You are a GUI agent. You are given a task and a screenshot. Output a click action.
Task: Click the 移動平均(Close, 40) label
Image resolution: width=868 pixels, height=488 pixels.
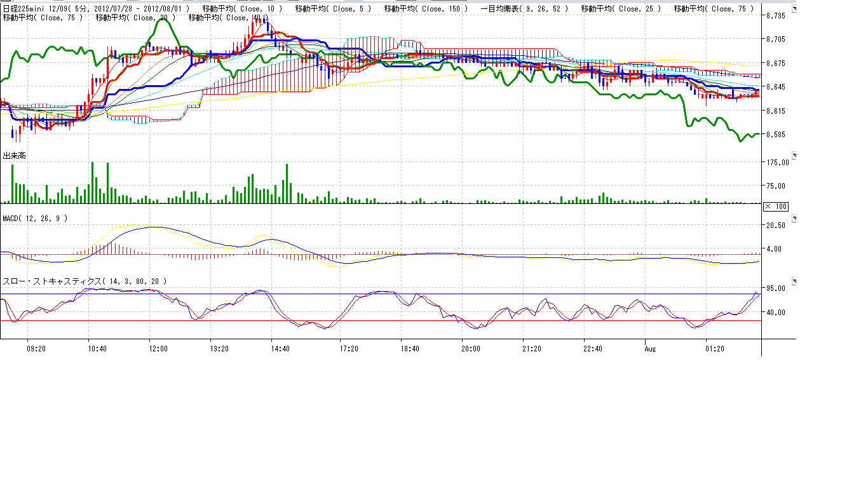(x=228, y=18)
